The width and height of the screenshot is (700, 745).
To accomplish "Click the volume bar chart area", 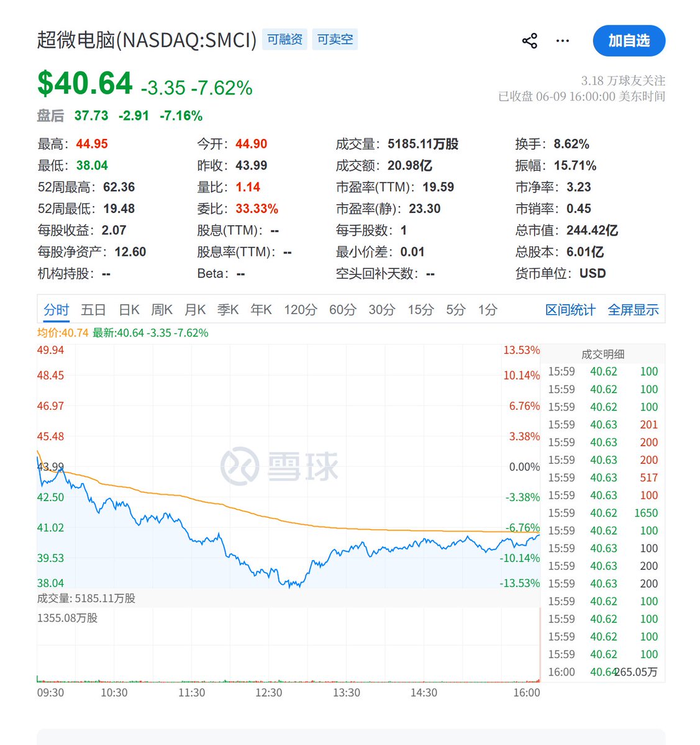I will pyautogui.click(x=288, y=646).
